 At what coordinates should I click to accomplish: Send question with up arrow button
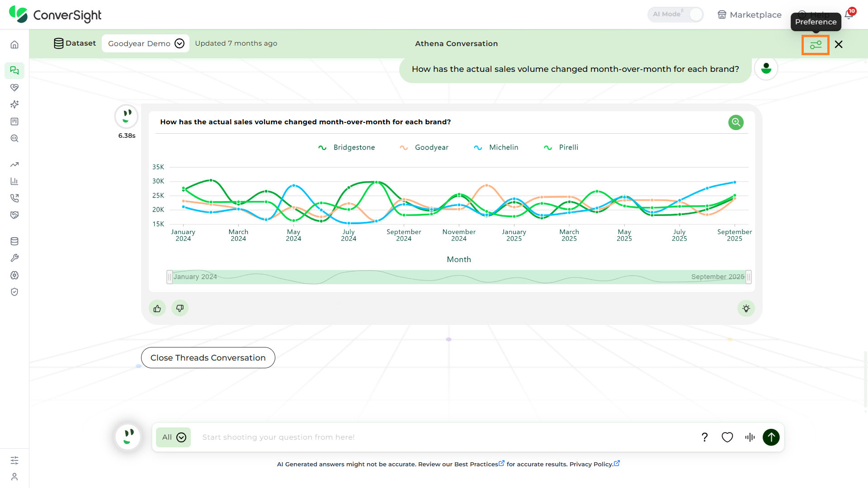click(x=771, y=437)
